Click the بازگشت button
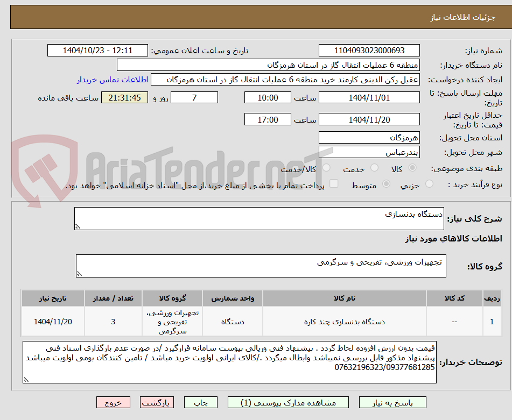This screenshot has width=512, height=420. pyautogui.click(x=157, y=402)
